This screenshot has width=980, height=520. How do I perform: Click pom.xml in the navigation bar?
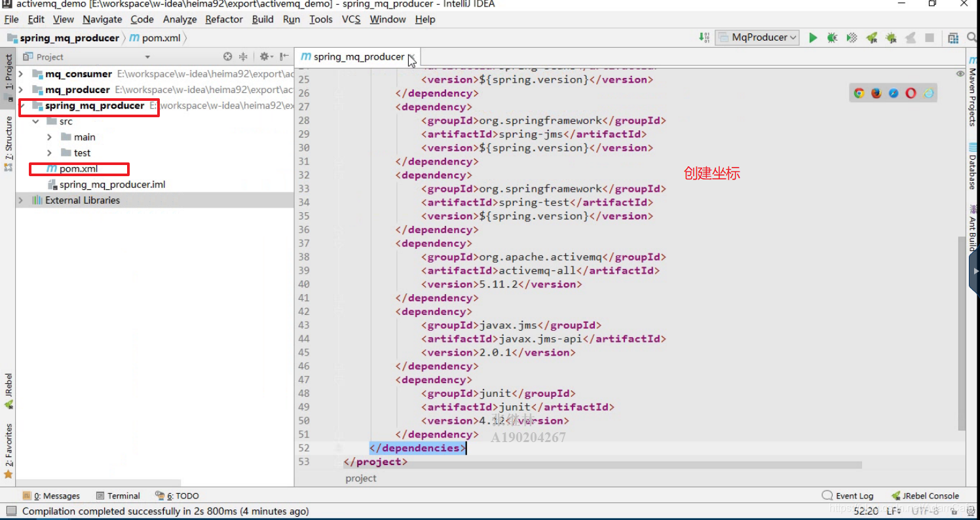[155, 38]
